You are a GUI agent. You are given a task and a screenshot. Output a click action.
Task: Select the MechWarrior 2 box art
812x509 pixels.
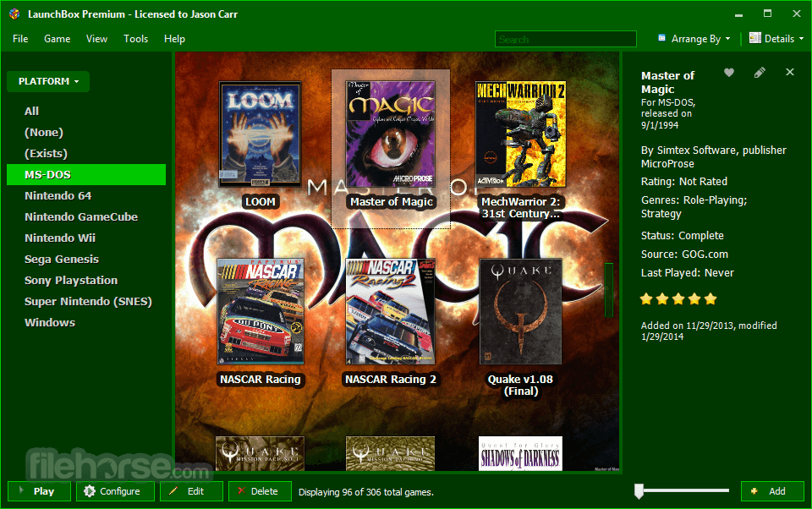pyautogui.click(x=520, y=134)
